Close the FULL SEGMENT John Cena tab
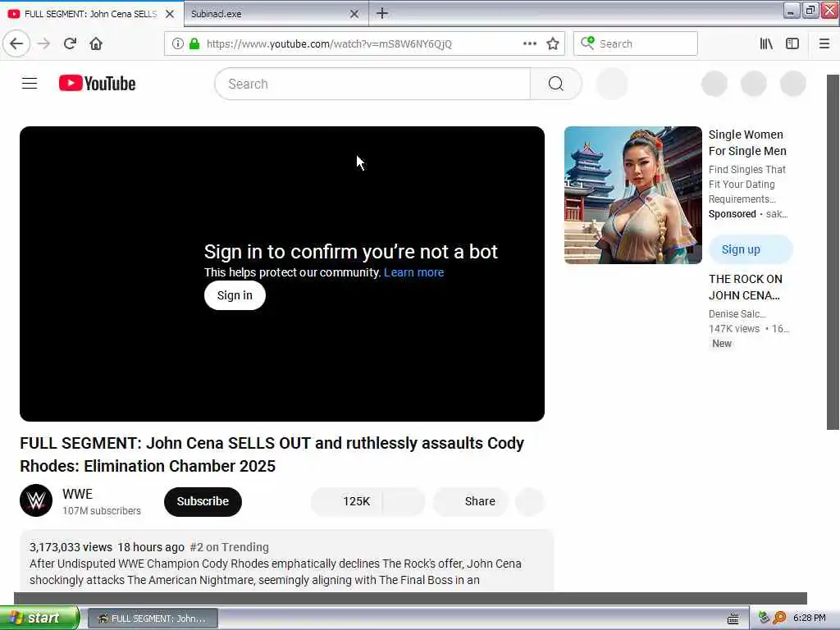 point(170,14)
